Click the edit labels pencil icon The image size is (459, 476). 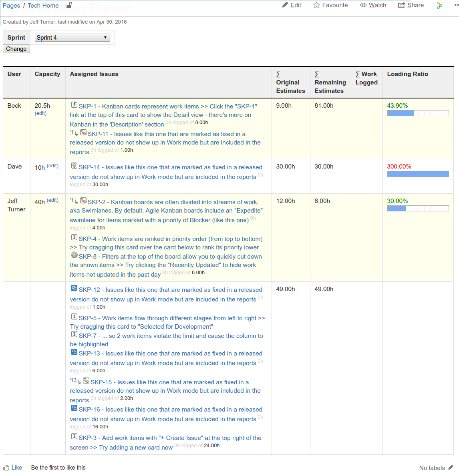click(x=451, y=468)
